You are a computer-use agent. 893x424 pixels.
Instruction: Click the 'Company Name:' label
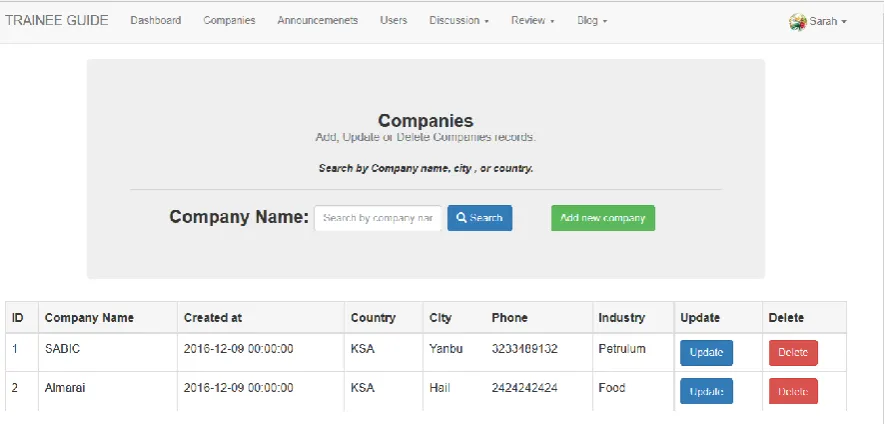point(239,217)
